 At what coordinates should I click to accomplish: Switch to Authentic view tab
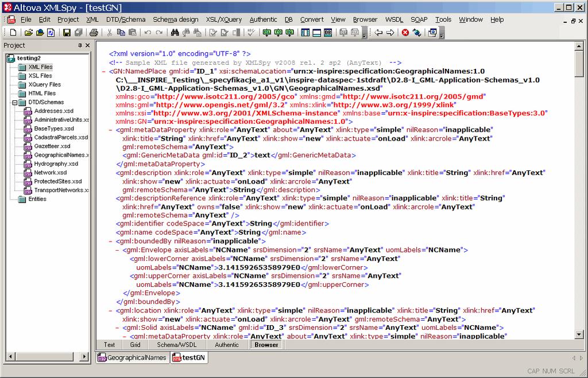tap(226, 345)
